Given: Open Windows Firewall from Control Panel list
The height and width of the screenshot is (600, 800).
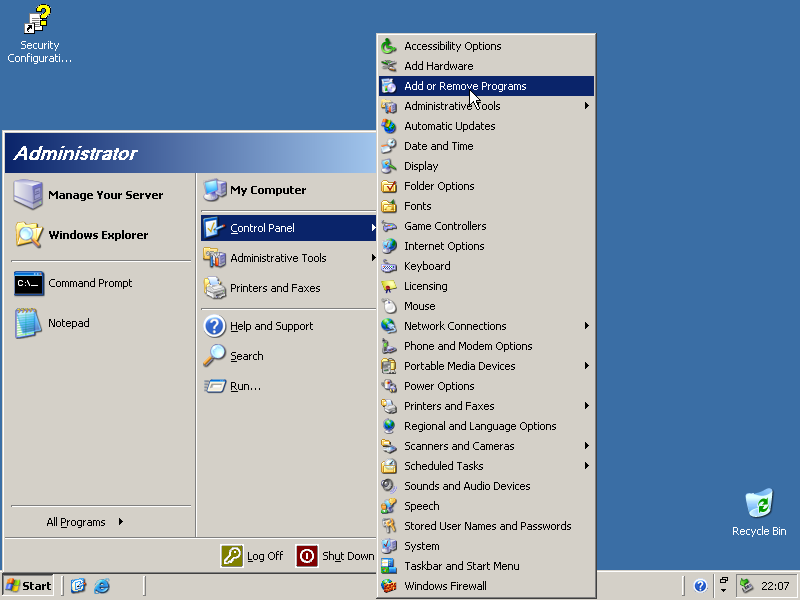Looking at the screenshot, I should point(445,586).
